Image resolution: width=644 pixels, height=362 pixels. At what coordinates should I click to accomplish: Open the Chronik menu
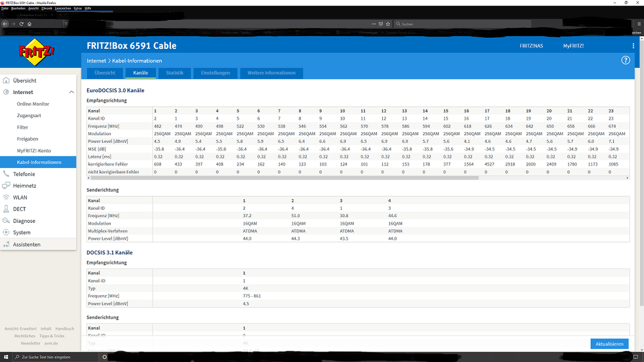47,8
